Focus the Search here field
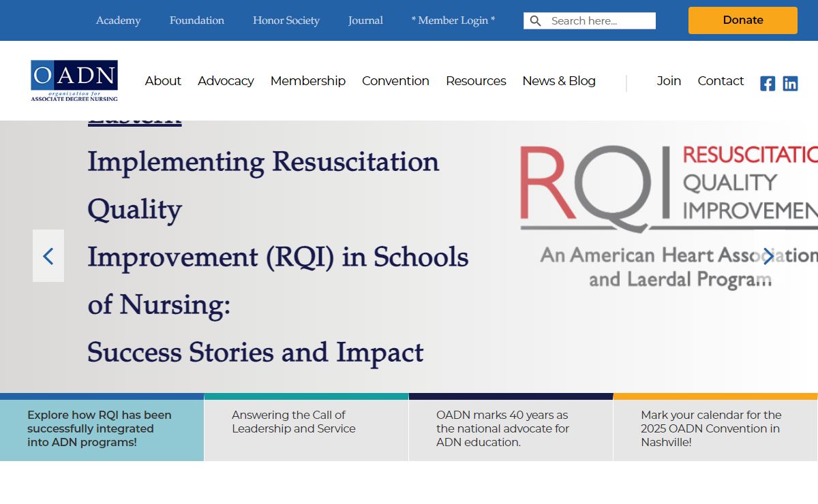The width and height of the screenshot is (818, 504). pyautogui.click(x=590, y=21)
